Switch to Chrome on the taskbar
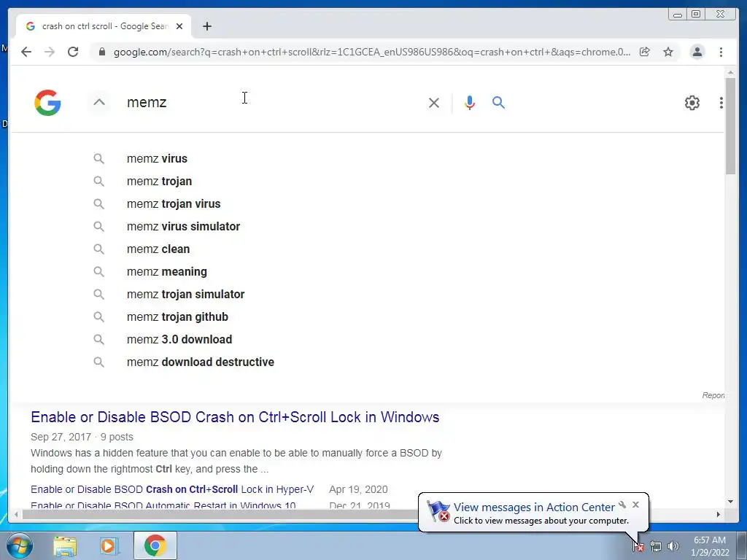Image resolution: width=747 pixels, height=560 pixels. point(155,545)
